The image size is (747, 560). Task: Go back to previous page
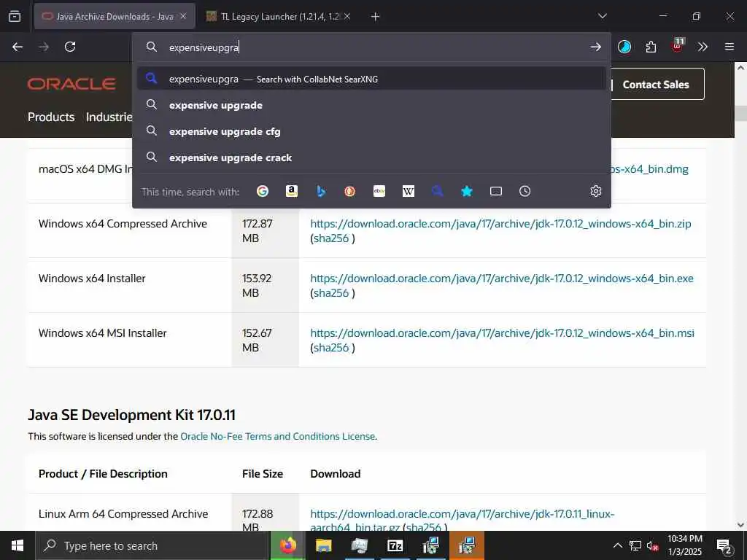[18, 47]
